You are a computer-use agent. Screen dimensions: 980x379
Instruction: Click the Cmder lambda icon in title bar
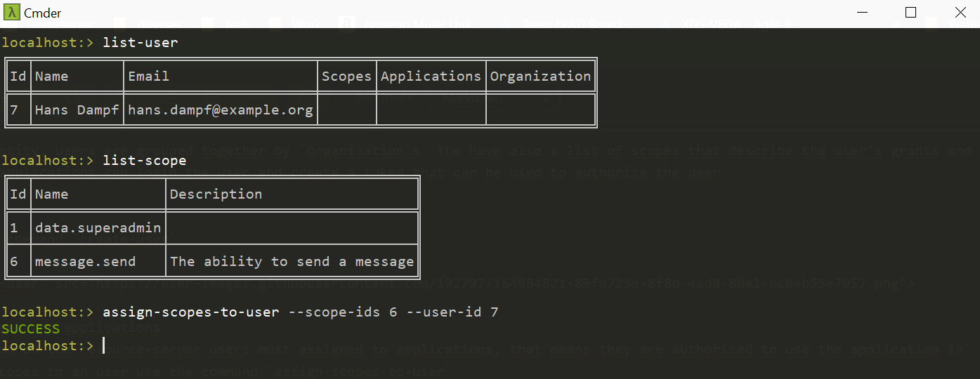pos(12,13)
